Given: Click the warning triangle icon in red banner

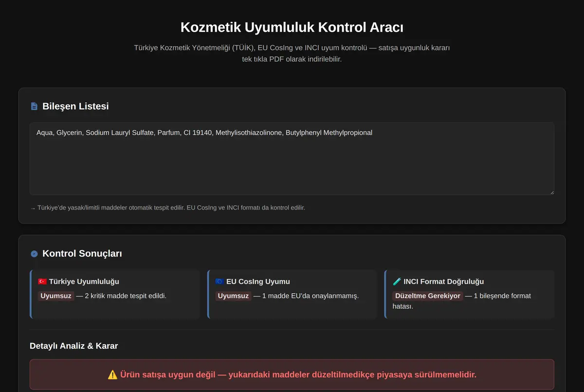Looking at the screenshot, I should (112, 374).
